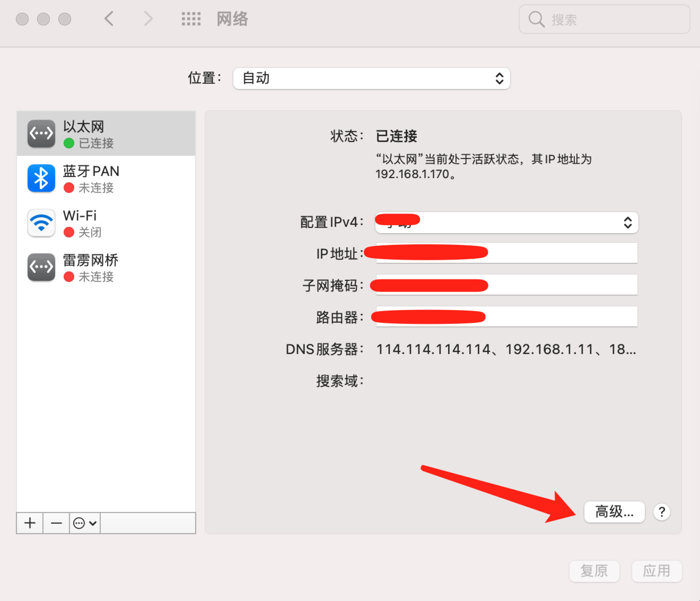This screenshot has width=700, height=601.
Task: Click the 应用 apply button
Action: coord(657,571)
